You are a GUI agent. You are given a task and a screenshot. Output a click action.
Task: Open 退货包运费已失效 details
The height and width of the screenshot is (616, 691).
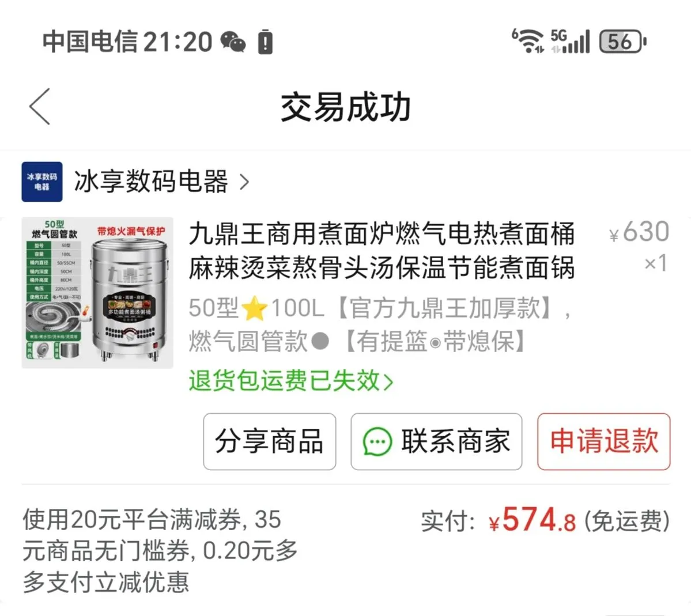[x=291, y=380]
